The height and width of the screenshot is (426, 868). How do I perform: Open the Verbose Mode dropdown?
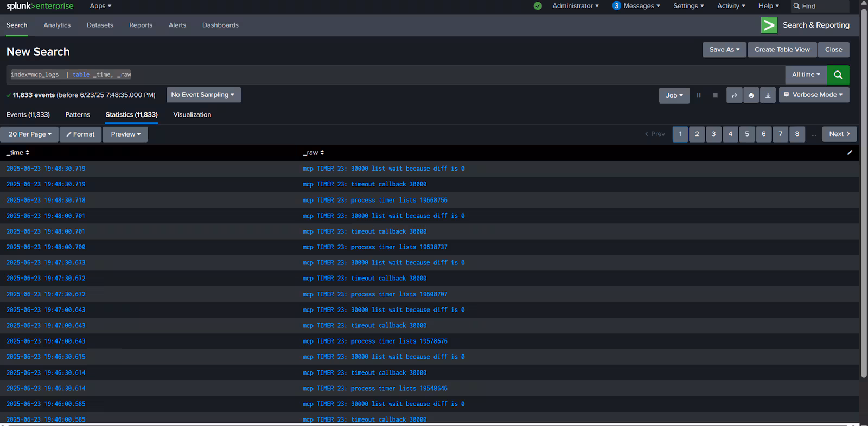pyautogui.click(x=814, y=95)
